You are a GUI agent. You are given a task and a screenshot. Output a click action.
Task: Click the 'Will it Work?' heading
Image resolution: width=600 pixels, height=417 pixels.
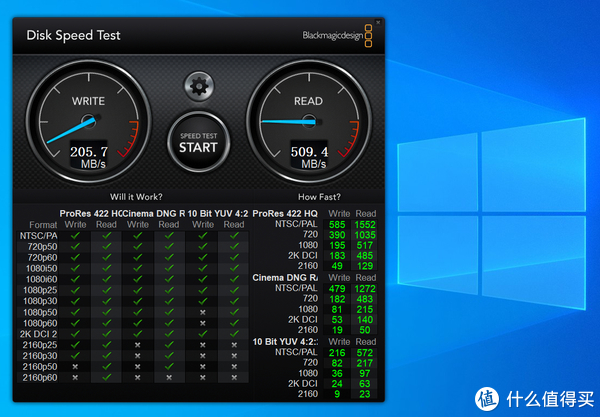136,197
